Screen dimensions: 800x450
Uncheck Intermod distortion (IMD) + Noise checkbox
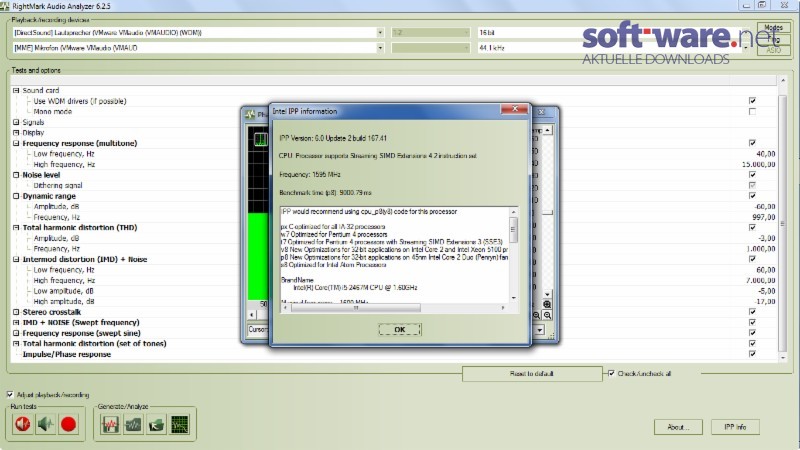coord(752,259)
